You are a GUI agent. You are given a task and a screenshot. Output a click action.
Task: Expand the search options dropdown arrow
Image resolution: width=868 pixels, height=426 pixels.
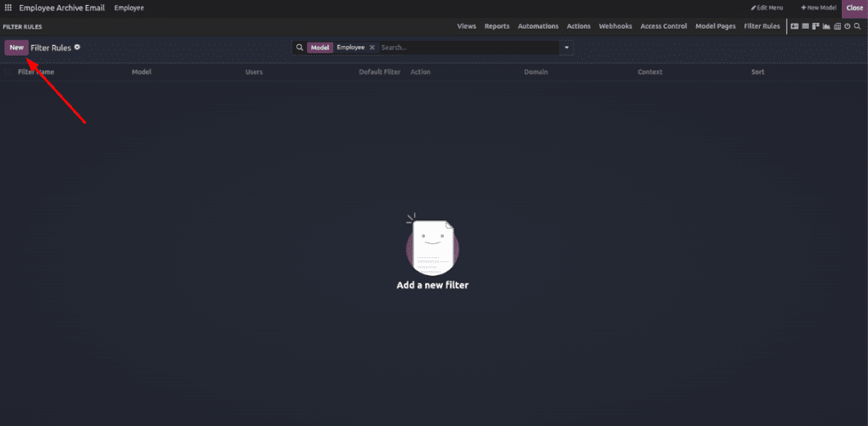pyautogui.click(x=567, y=48)
